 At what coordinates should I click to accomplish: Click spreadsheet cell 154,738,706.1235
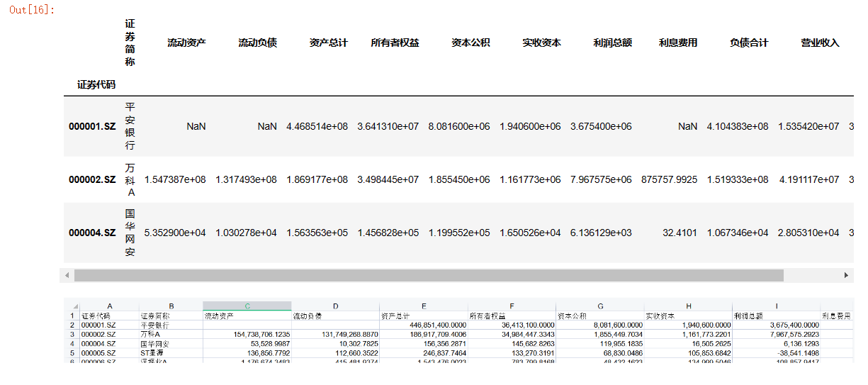(x=247, y=334)
